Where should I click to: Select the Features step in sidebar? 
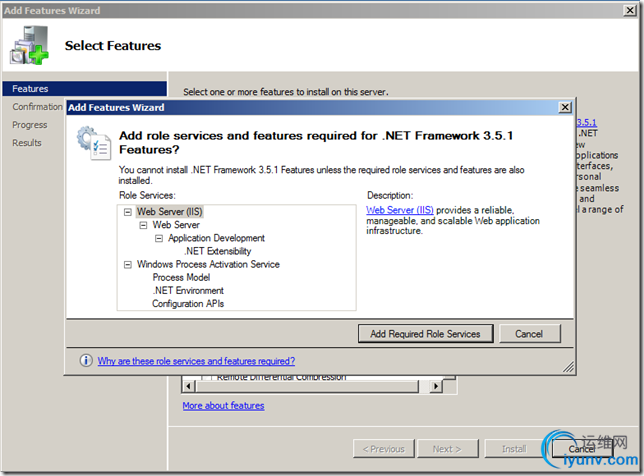(30, 89)
